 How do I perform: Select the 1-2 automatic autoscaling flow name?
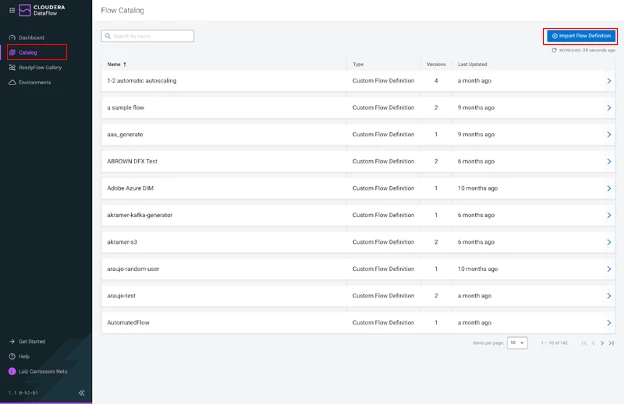point(142,81)
